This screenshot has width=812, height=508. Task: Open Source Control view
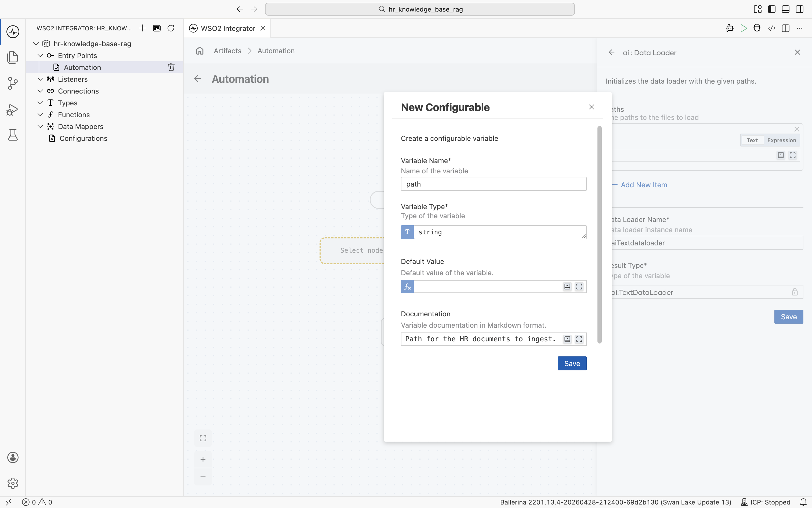13,83
